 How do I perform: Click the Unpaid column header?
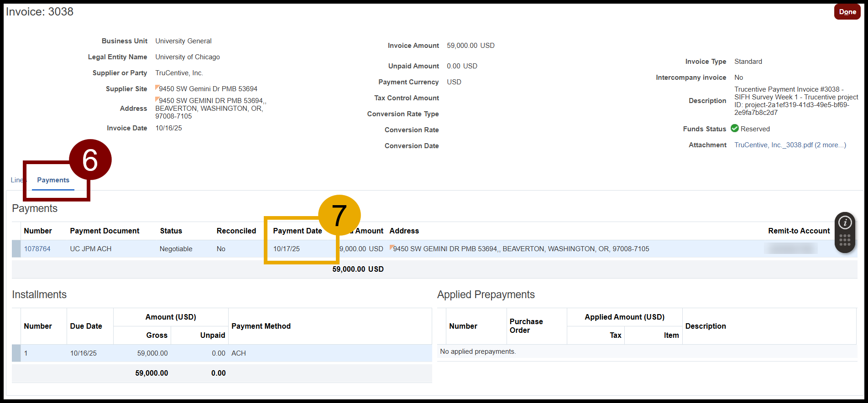(x=212, y=336)
